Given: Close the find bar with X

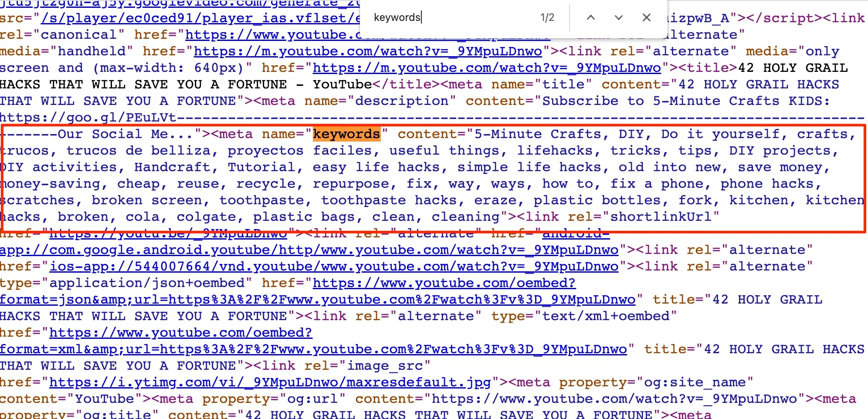Looking at the screenshot, I should click(646, 17).
